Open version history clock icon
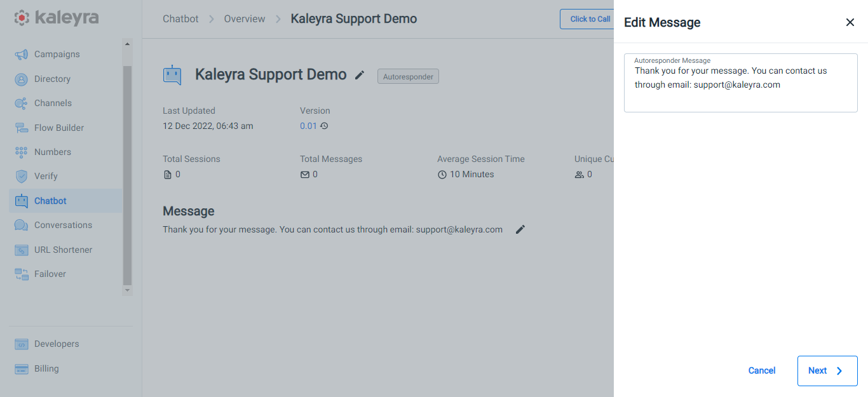Viewport: 868px width, 397px height. pyautogui.click(x=324, y=126)
